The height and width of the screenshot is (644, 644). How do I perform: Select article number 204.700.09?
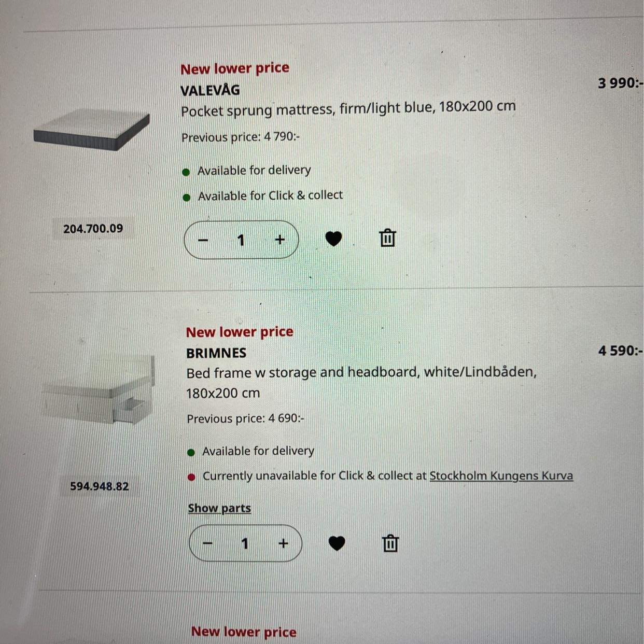pyautogui.click(x=93, y=229)
